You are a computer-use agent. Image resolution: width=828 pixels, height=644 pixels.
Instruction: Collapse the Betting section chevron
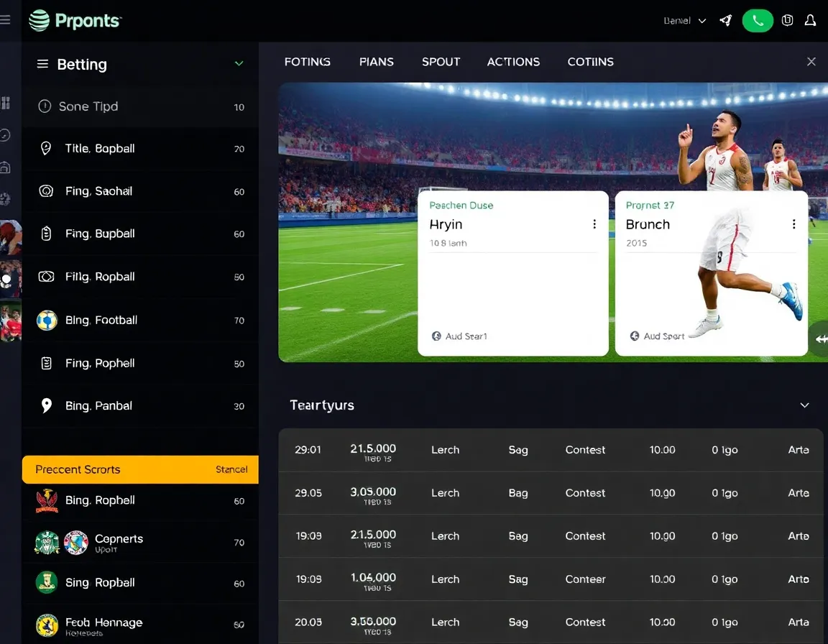click(x=239, y=64)
